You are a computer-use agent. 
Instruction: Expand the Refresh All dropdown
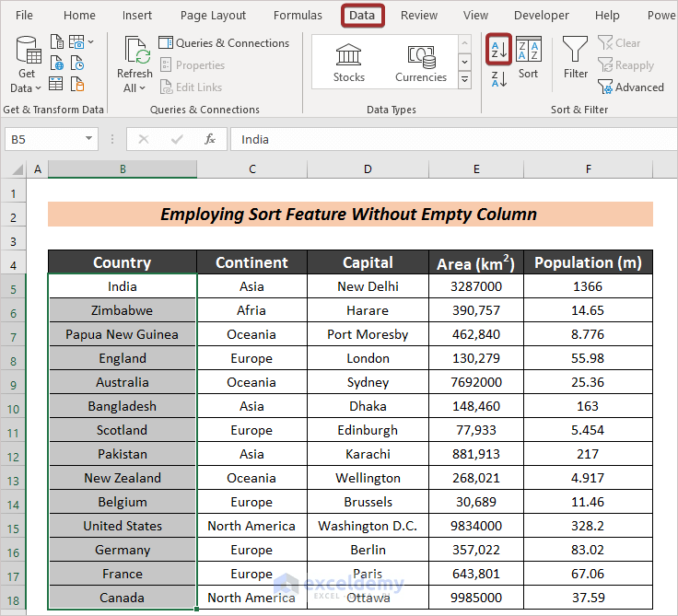134,88
